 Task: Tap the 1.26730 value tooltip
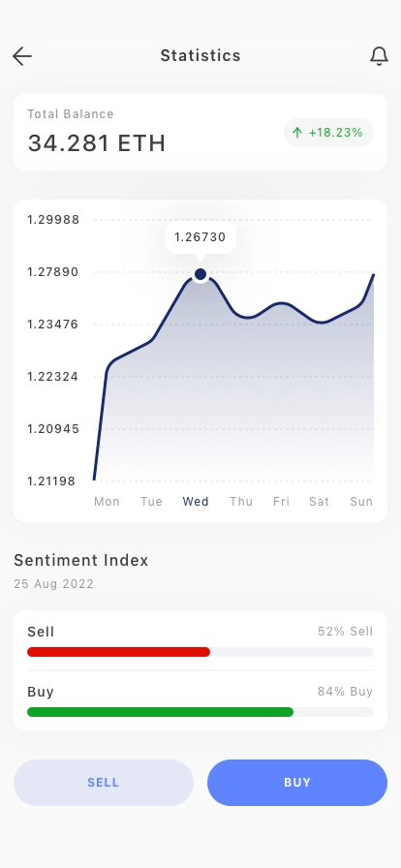200,237
